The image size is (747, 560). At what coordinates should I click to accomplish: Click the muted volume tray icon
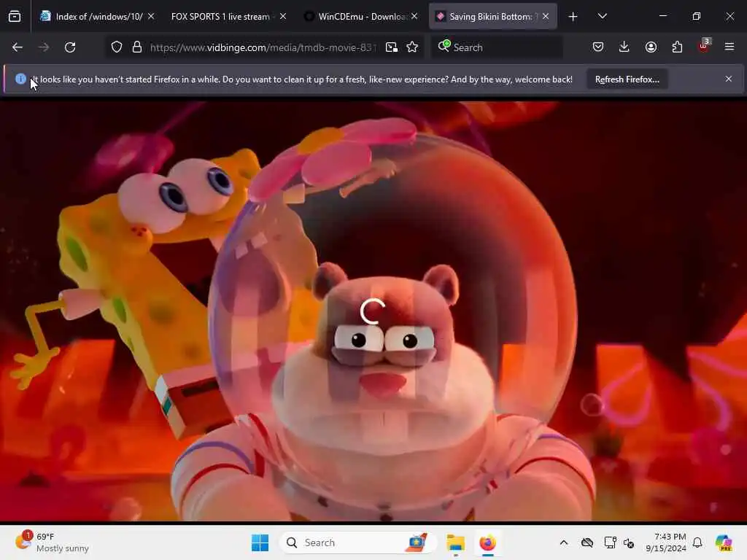(x=629, y=542)
